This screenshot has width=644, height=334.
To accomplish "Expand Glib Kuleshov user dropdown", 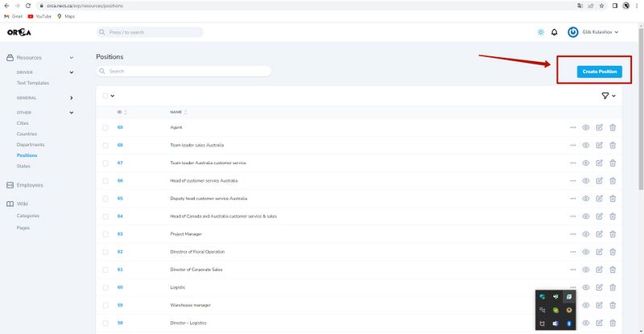I will click(600, 32).
